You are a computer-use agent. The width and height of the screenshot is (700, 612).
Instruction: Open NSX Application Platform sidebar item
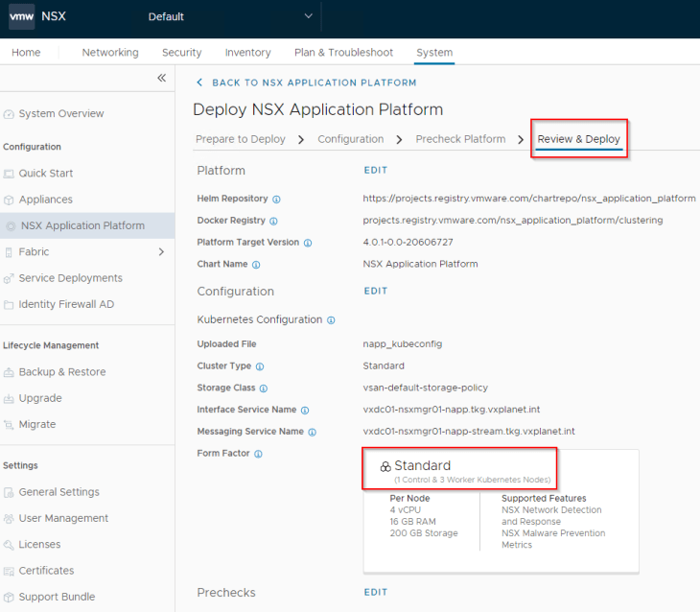coord(87,225)
